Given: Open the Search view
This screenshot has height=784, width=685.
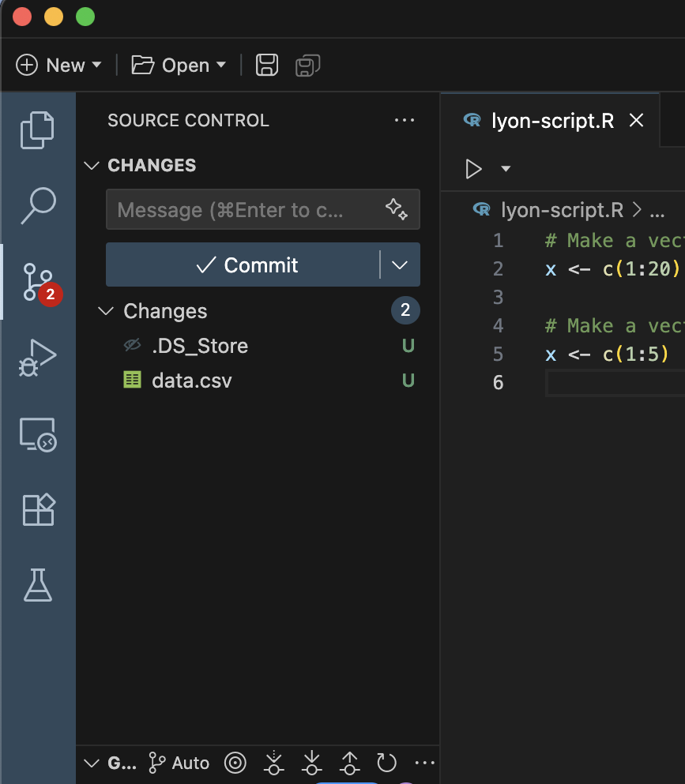Looking at the screenshot, I should coord(37,205).
